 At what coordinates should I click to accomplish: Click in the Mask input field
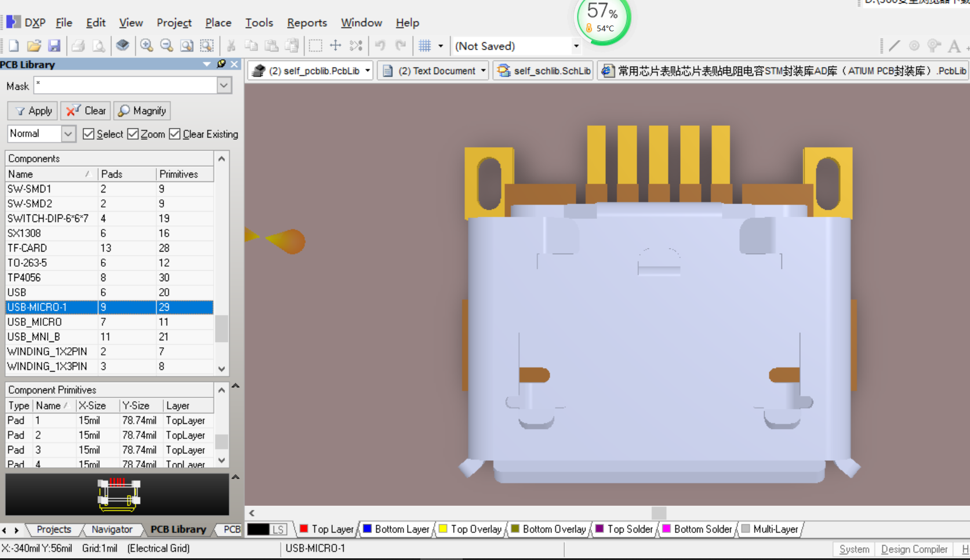point(125,86)
